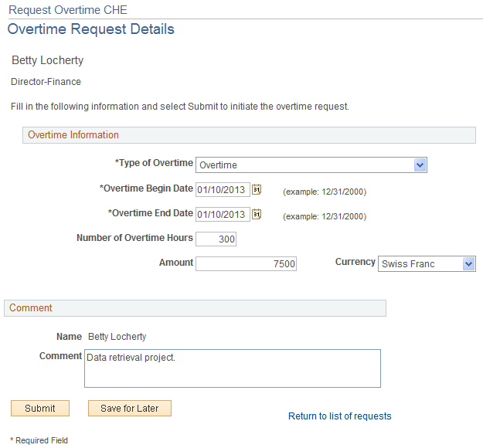Click inside the Comment text box
This screenshot has height=448, width=483.
[x=232, y=368]
